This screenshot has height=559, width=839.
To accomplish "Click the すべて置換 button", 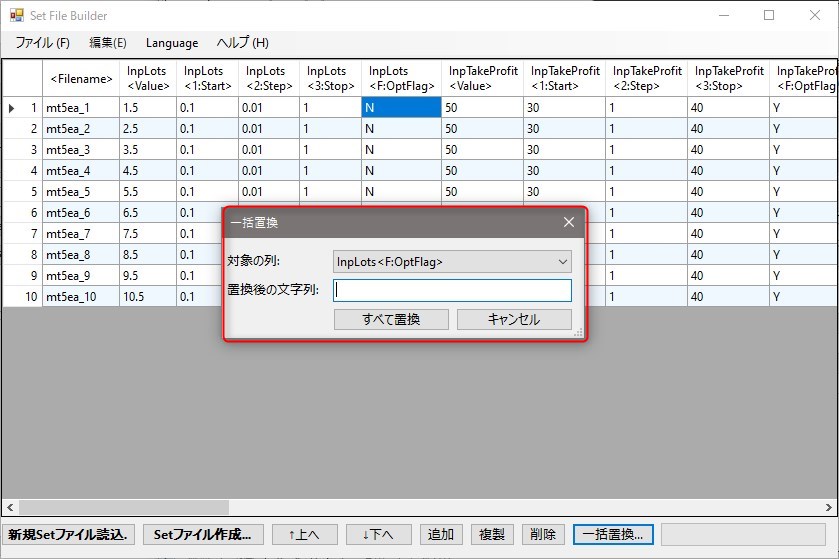I will click(x=391, y=319).
